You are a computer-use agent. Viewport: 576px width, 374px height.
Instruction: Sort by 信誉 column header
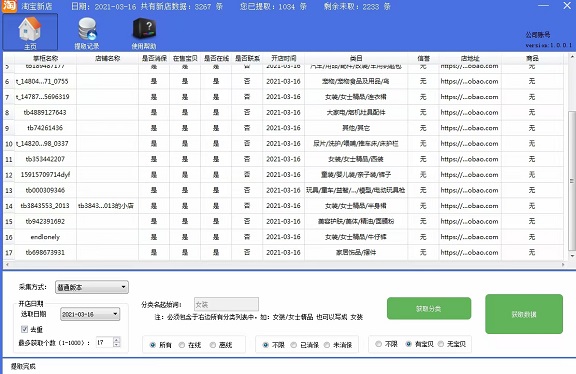click(423, 58)
